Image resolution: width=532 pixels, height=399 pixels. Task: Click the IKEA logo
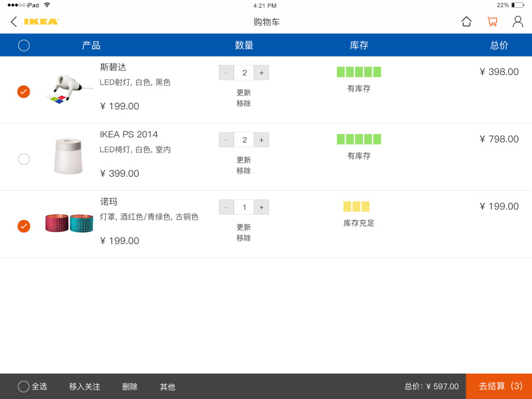point(38,21)
